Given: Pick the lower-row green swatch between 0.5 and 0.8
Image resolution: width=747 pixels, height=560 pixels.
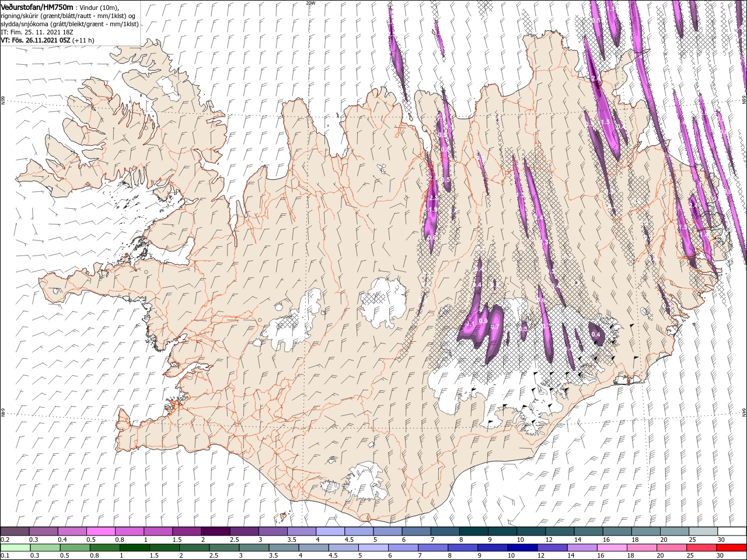Looking at the screenshot, I should point(75,548).
